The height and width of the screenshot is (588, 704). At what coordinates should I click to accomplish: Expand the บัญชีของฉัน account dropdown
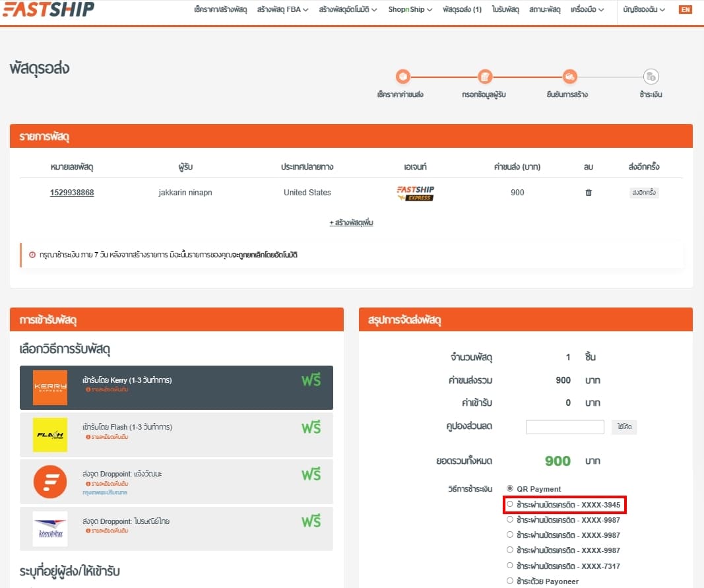(x=644, y=9)
